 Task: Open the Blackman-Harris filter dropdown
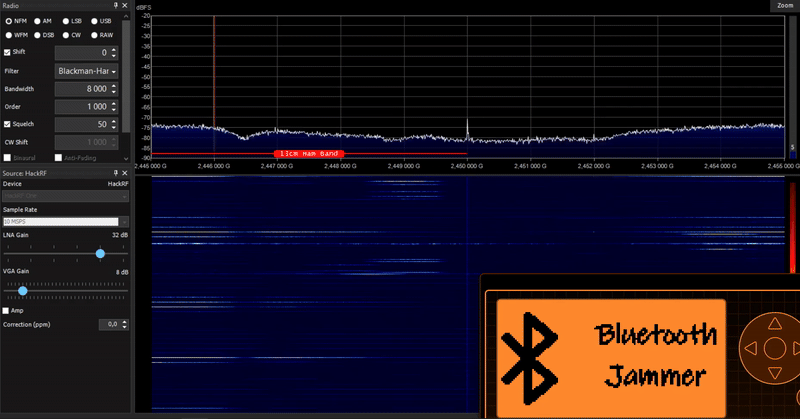point(86,71)
